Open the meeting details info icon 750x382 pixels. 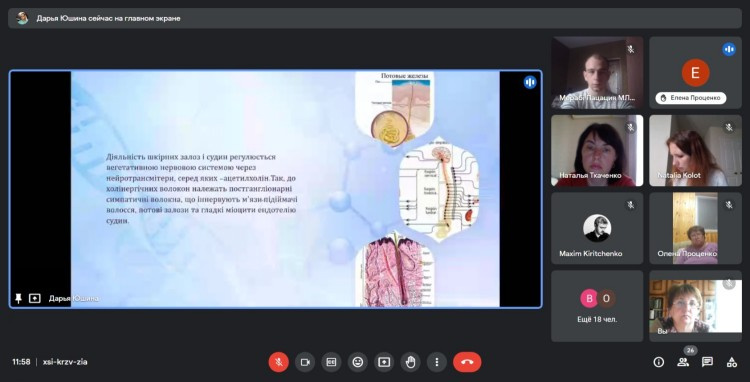(659, 362)
